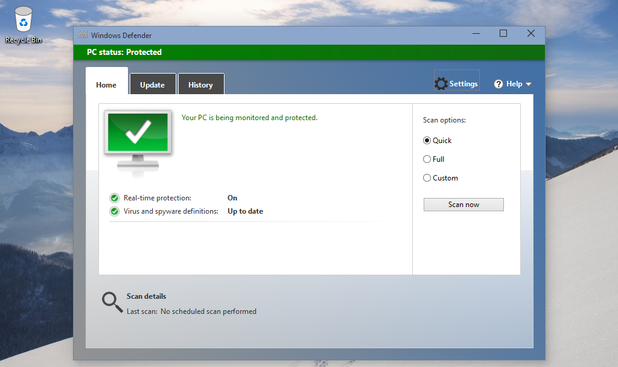
Task: Click the Scan details magnifier icon
Action: 112,302
